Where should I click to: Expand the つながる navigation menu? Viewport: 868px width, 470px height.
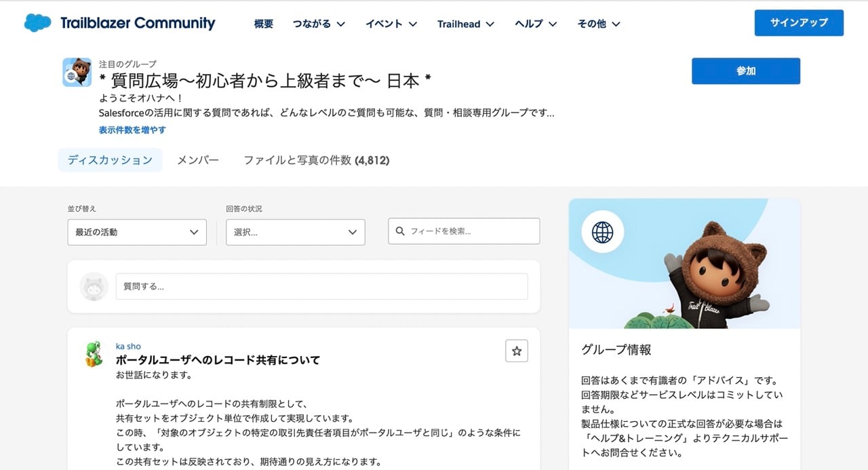[x=319, y=24]
